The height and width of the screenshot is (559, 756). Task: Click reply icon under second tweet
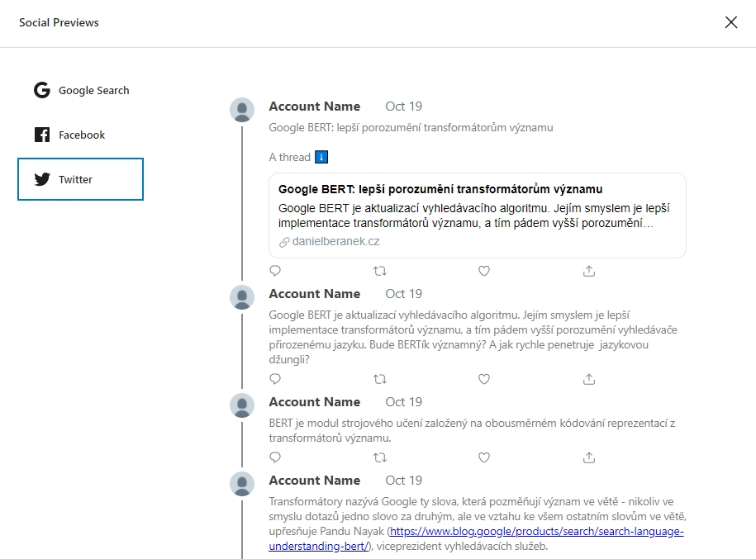[x=275, y=379]
